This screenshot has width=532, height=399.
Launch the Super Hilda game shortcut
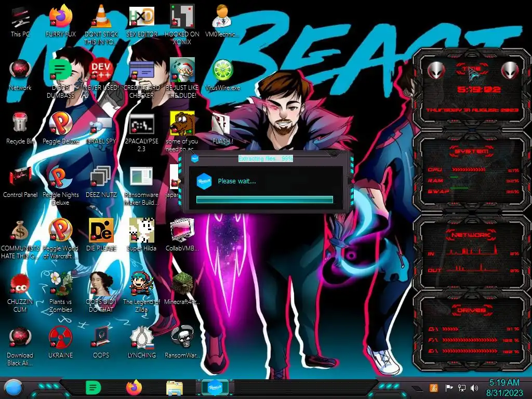pyautogui.click(x=141, y=231)
